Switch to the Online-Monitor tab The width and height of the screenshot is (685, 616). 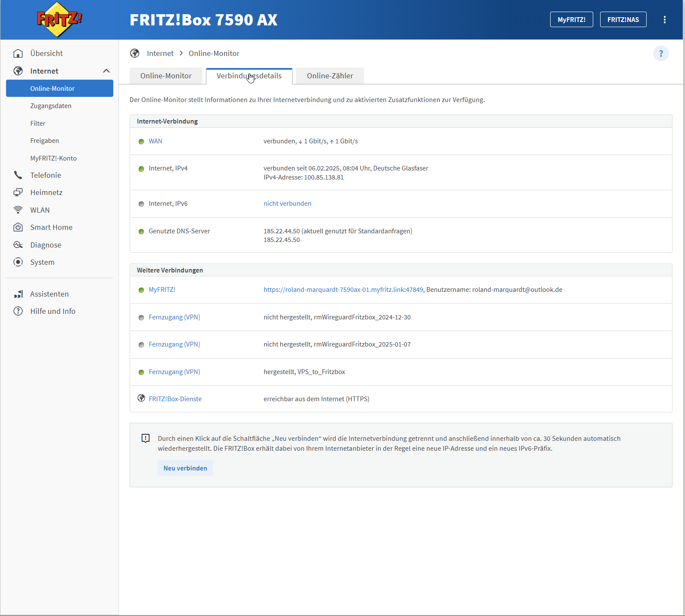click(x=166, y=76)
